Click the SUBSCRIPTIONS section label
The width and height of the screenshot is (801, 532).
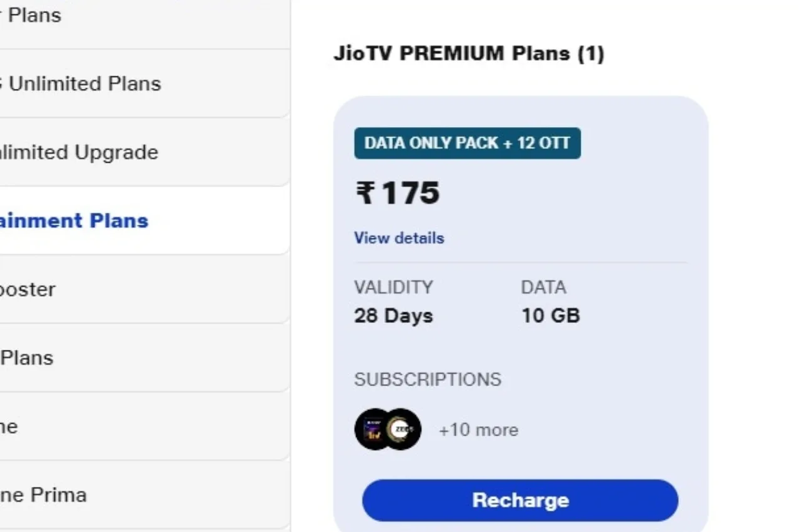coord(427,379)
